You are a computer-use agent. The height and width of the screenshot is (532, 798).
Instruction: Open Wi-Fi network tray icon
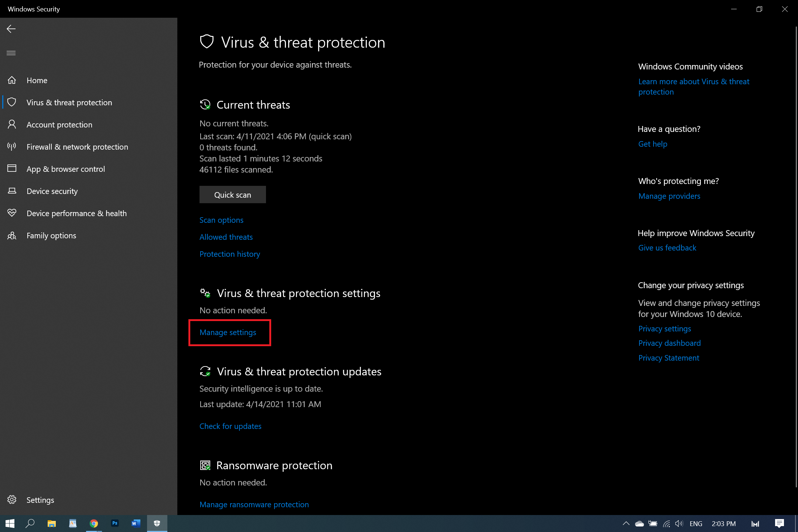point(666,524)
